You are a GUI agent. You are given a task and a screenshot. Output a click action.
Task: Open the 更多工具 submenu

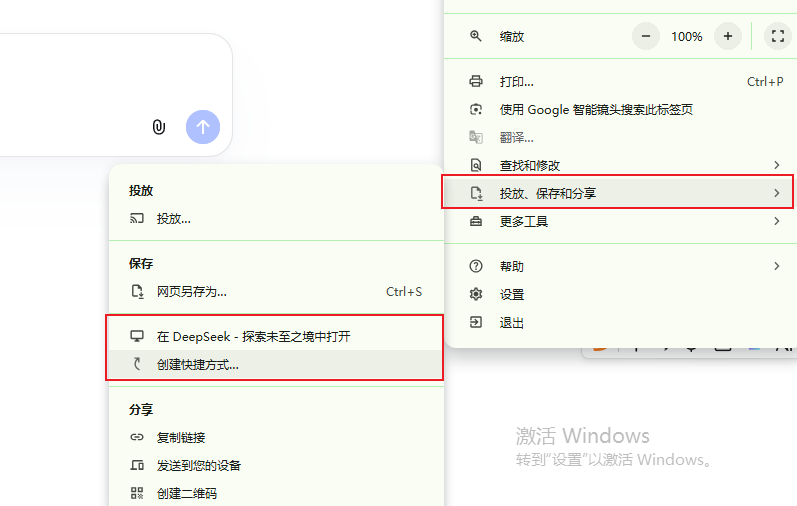620,221
